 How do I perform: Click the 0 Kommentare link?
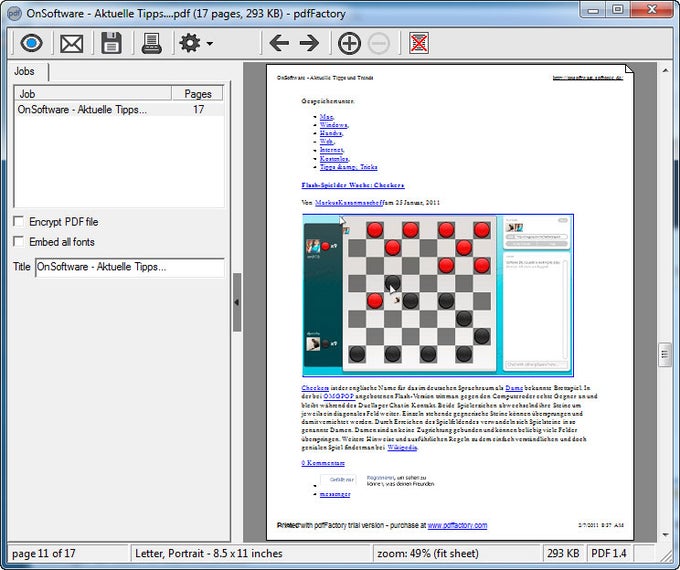pyautogui.click(x=323, y=463)
